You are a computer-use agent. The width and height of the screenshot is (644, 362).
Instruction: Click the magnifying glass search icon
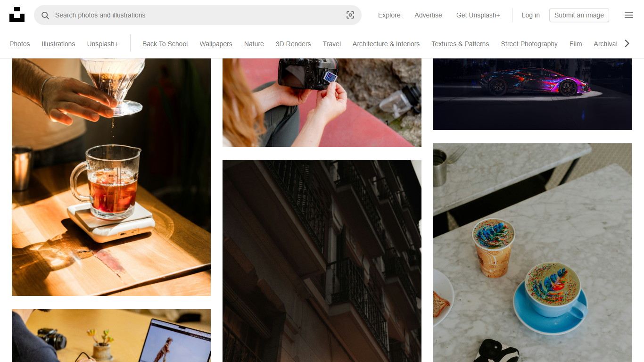45,15
